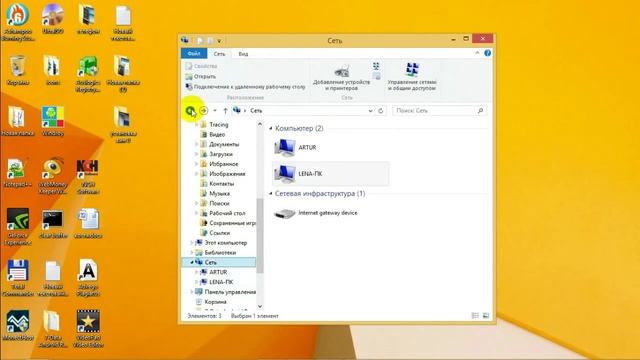
Task: Select the NCH Software desktop icon
Action: click(88, 176)
